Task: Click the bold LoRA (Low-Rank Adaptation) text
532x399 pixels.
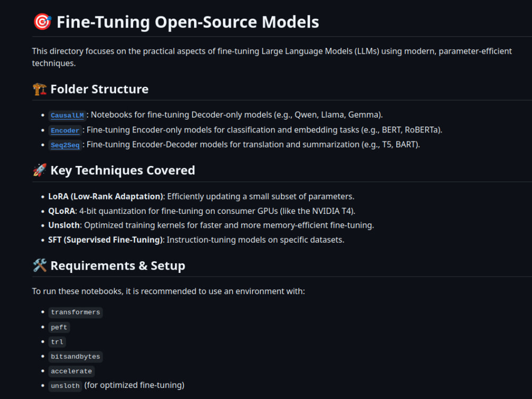Action: coord(105,196)
